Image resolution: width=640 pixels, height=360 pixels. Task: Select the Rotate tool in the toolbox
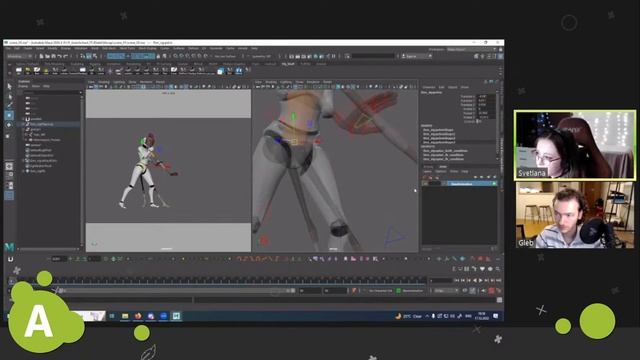(9, 125)
